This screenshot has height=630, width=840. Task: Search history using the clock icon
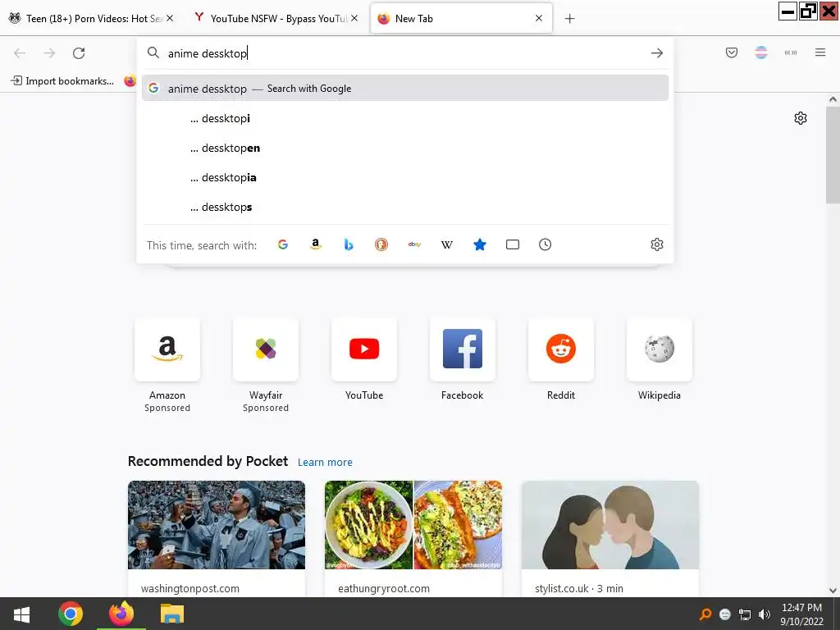click(545, 244)
